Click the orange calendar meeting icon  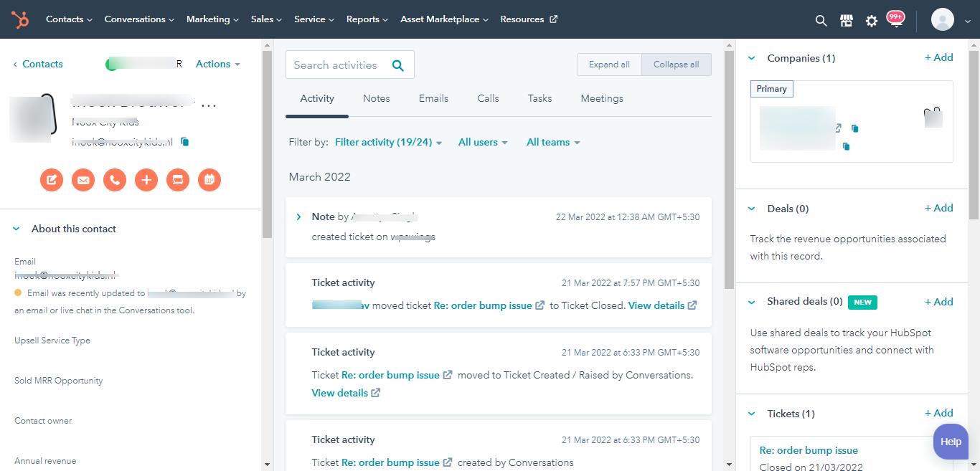point(209,180)
